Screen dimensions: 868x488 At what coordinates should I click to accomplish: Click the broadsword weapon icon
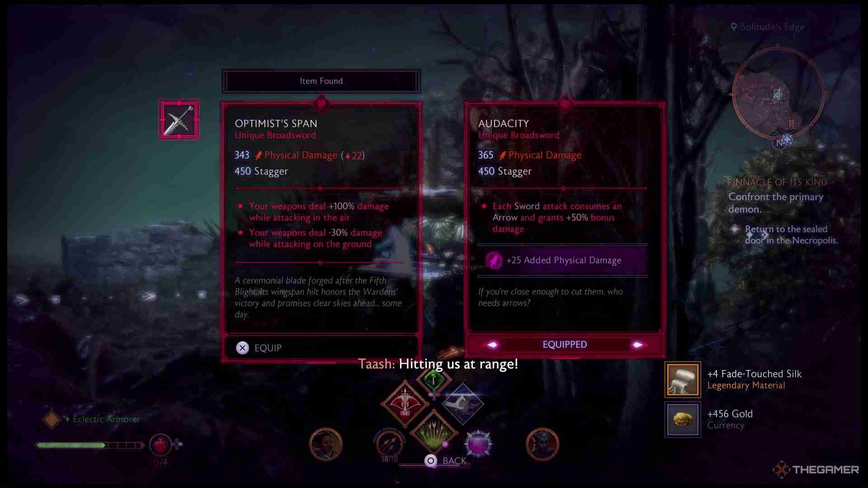point(179,120)
